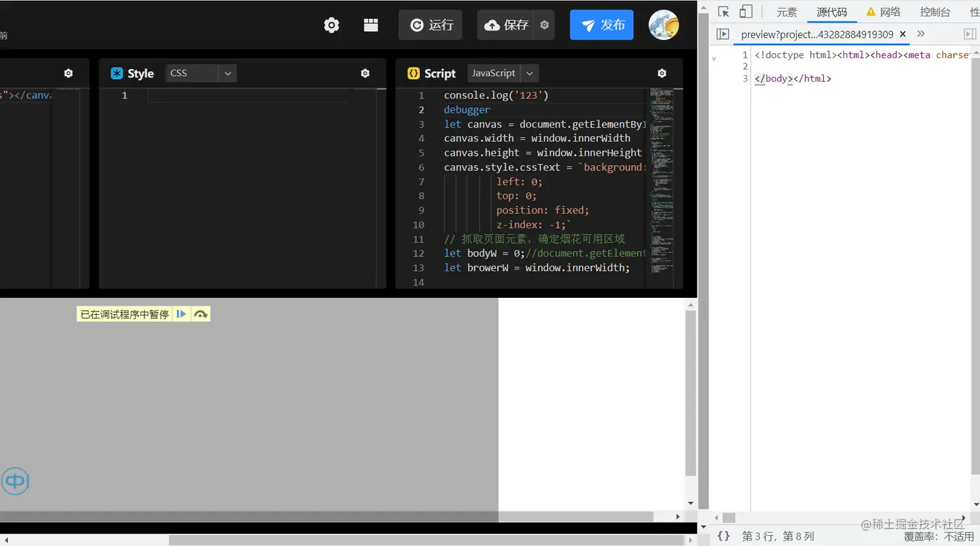The width and height of the screenshot is (980, 546).
Task: Toggle the debugger sidebar in Sources
Action: click(970, 34)
